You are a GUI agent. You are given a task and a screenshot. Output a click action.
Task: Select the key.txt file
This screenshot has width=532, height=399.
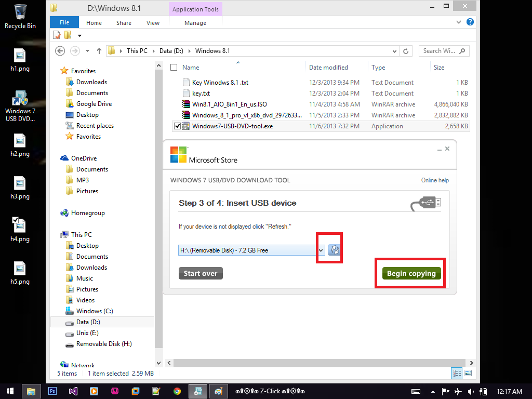pyautogui.click(x=201, y=94)
